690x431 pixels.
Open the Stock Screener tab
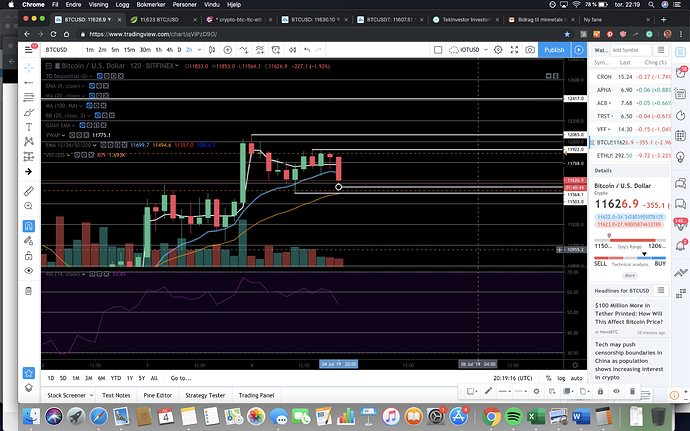(x=69, y=395)
